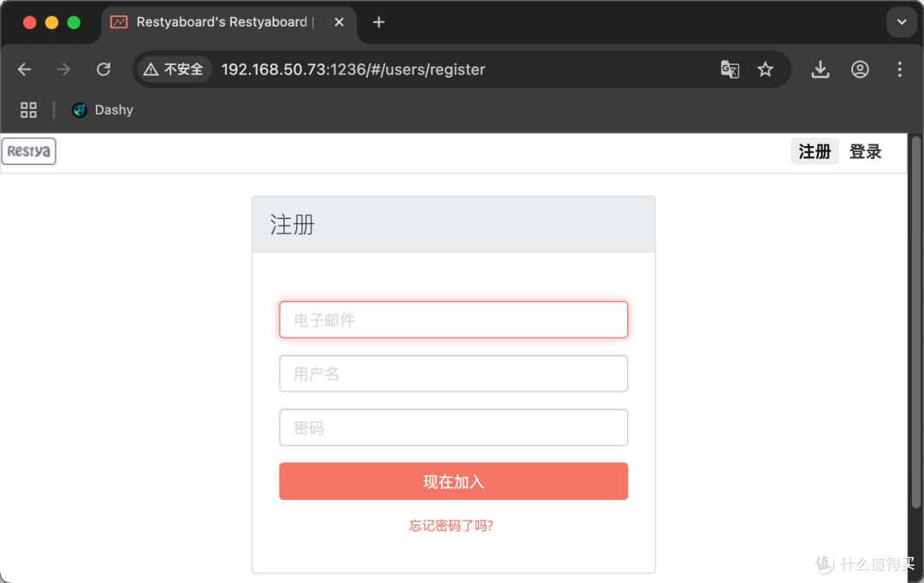This screenshot has height=583, width=924.
Task: Click the address bar URL
Action: [x=353, y=69]
